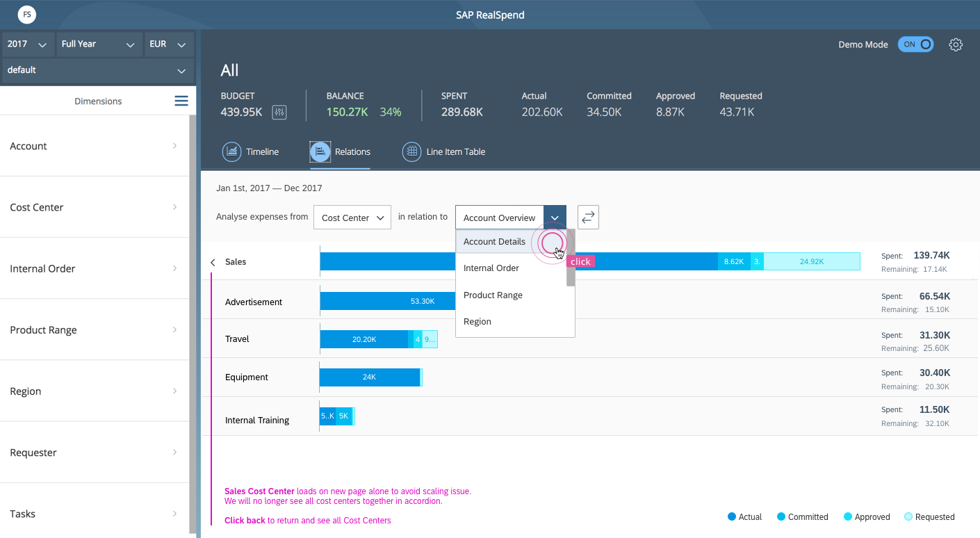Click the 202.60K Actual value
Viewport: 980px width, 538px height.
(x=542, y=112)
